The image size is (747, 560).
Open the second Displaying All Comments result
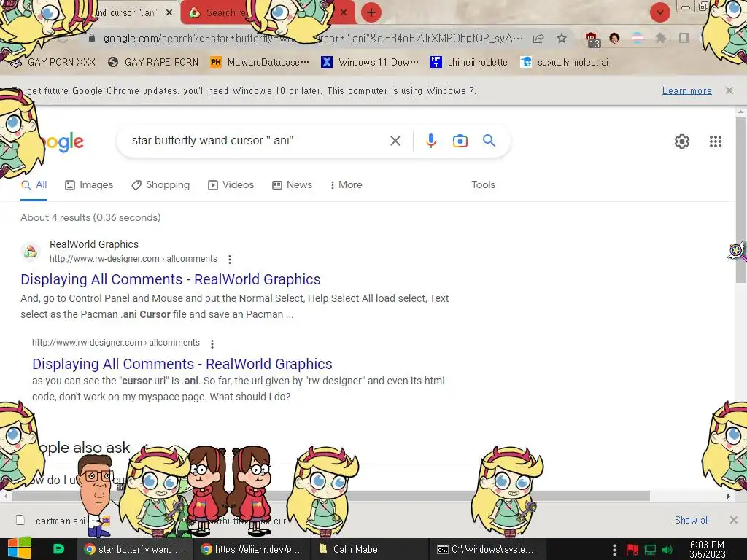(x=182, y=364)
